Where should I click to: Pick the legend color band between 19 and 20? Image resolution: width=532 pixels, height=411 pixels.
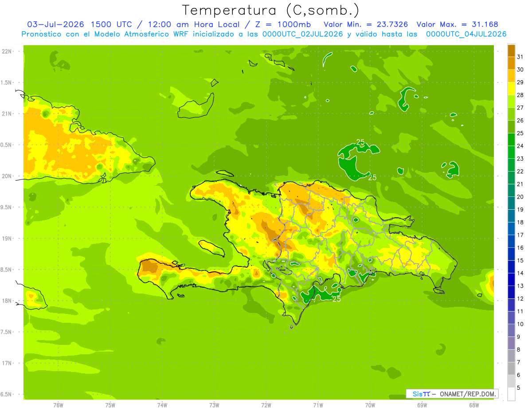click(511, 203)
